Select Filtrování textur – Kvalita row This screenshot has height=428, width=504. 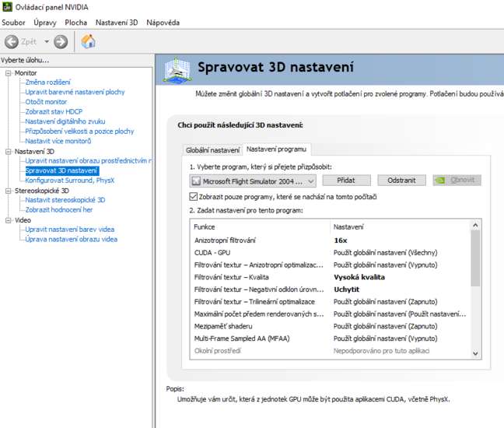331,277
